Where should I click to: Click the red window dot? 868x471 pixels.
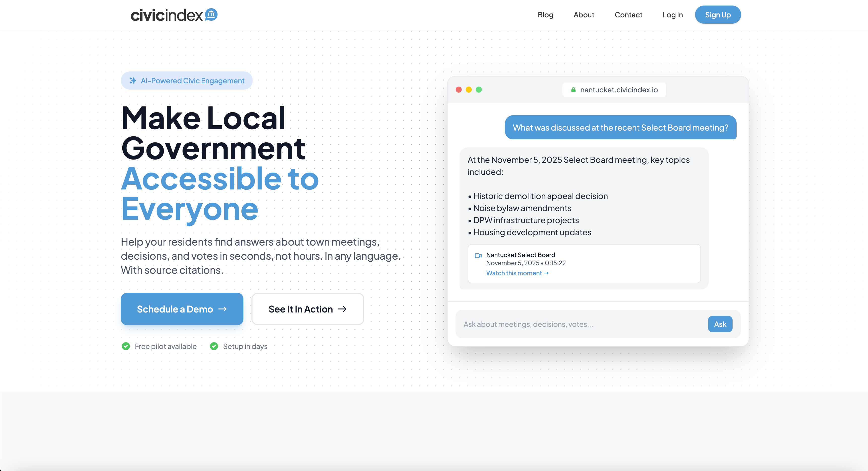pyautogui.click(x=458, y=90)
